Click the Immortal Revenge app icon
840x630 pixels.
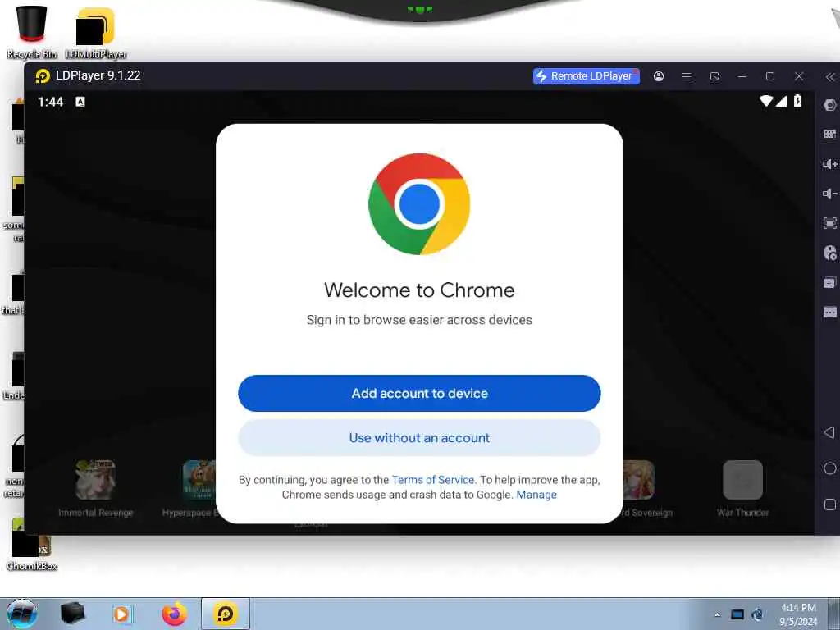95,480
